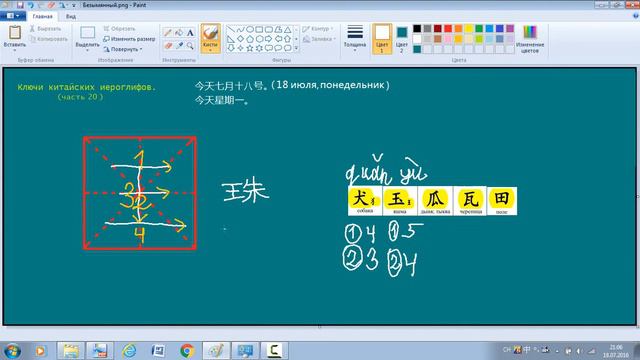Open the Толщина line size dropdown
Screen dimensions: 640x360
pos(355,38)
